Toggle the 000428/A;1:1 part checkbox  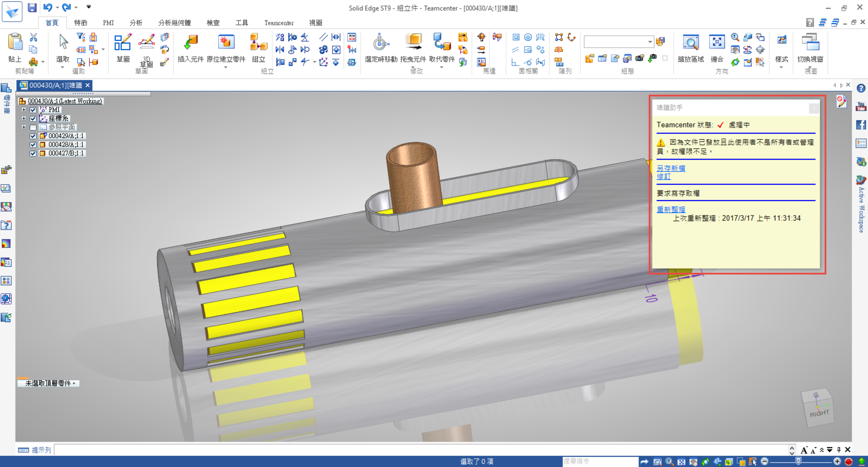pos(33,145)
